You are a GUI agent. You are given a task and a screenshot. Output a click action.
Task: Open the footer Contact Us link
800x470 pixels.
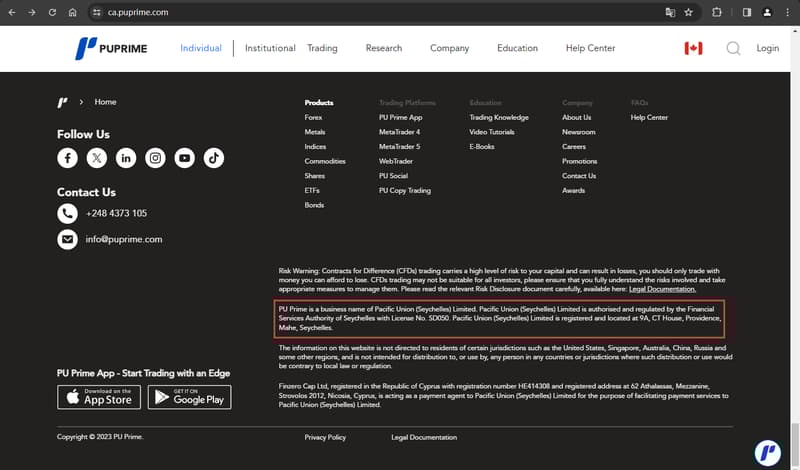[x=579, y=176]
